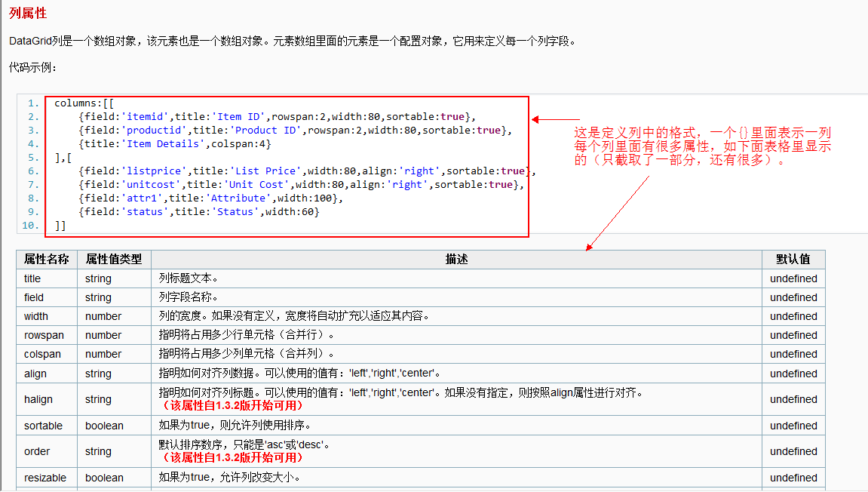Click code line with field 'itemid'
This screenshot has width=868, height=492.
pos(278,117)
